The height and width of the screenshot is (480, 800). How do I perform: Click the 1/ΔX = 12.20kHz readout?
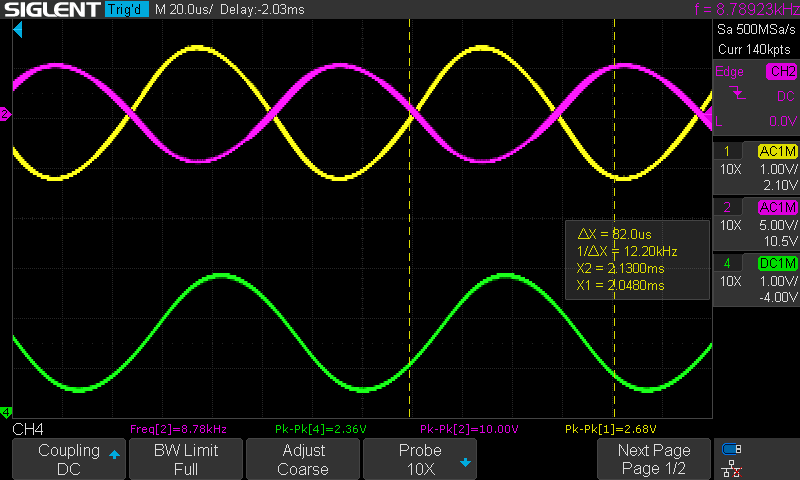pyautogui.click(x=627, y=251)
